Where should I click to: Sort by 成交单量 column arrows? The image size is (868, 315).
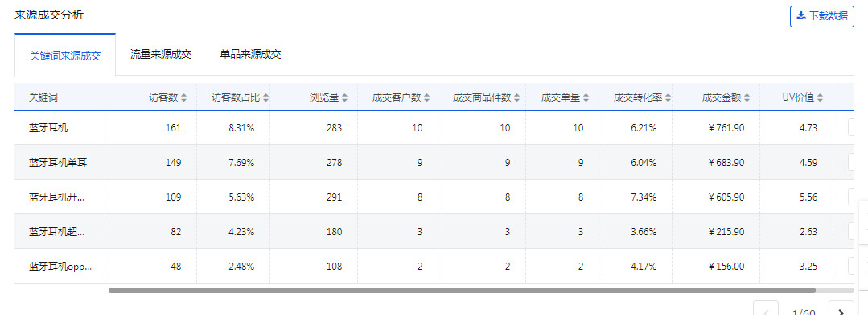tap(586, 97)
